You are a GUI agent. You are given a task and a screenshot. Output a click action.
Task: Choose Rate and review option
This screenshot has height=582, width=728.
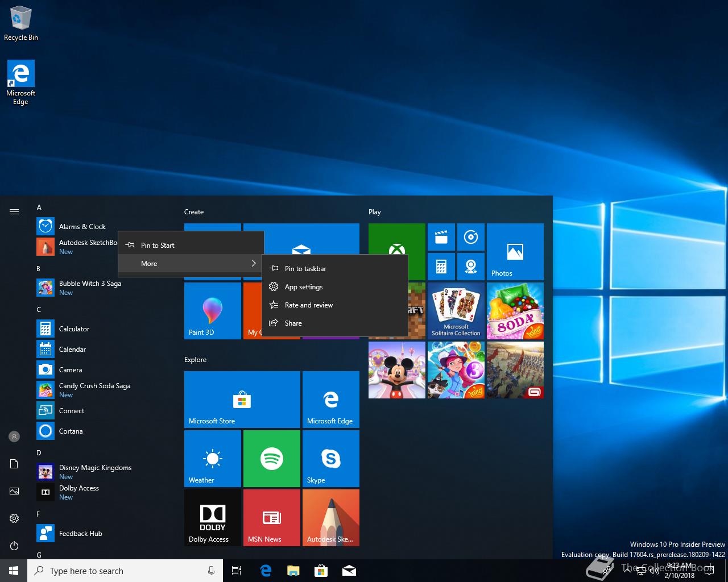[x=334, y=305]
